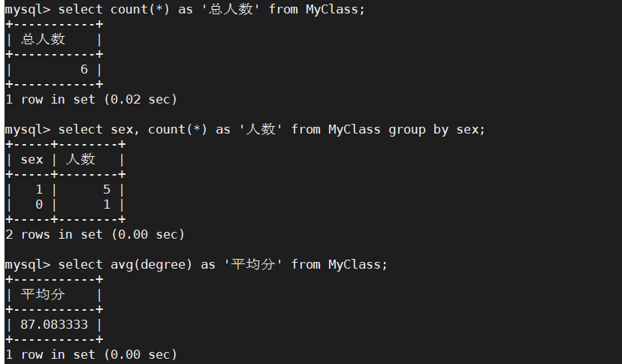The height and width of the screenshot is (364, 622).
Task: Click the average value 87.083333
Action: point(54,324)
